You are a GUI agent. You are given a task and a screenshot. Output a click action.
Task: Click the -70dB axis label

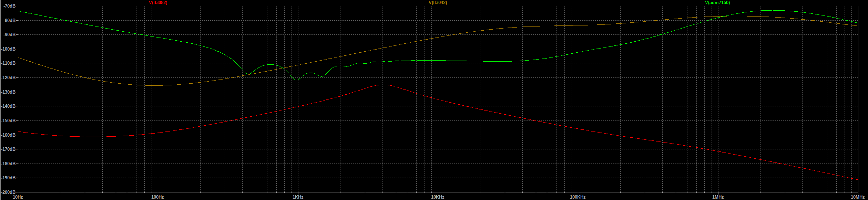click(9, 6)
